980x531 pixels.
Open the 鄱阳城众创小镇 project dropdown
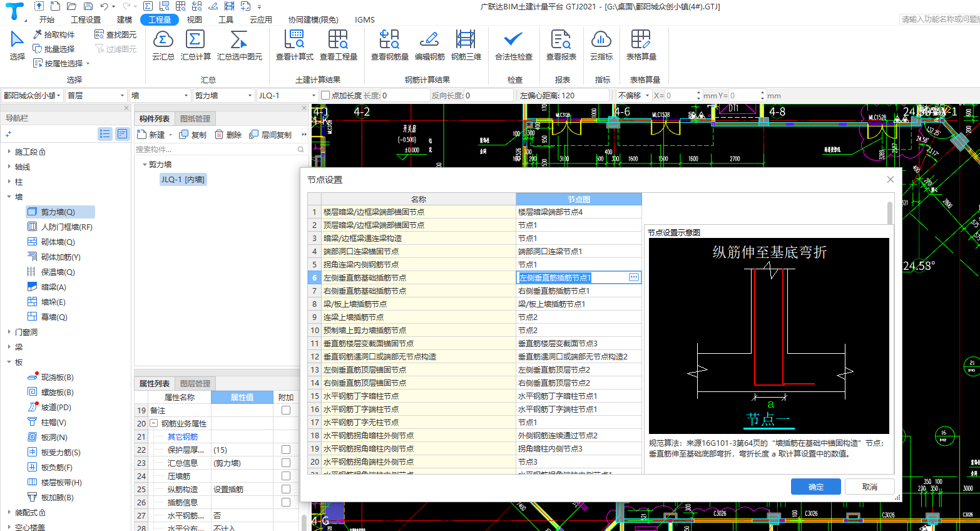pyautogui.click(x=31, y=95)
